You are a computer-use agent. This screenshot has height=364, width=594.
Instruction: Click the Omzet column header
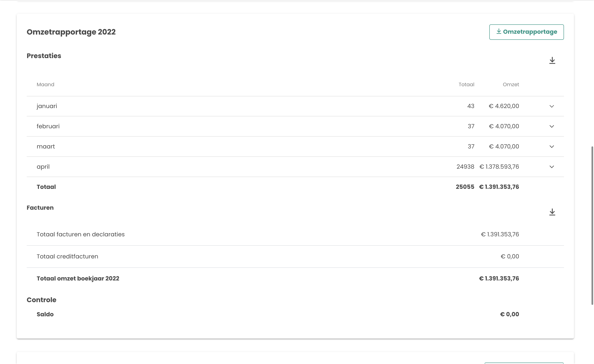511,85
